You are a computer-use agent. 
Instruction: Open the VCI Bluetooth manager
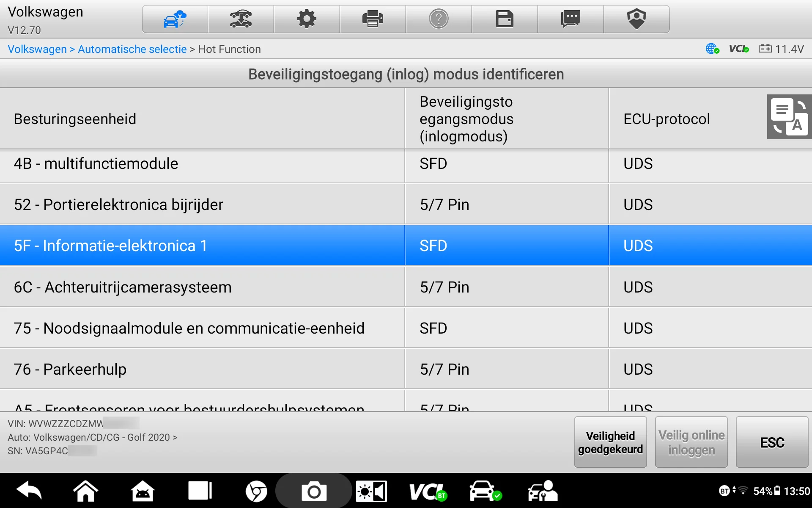(428, 491)
